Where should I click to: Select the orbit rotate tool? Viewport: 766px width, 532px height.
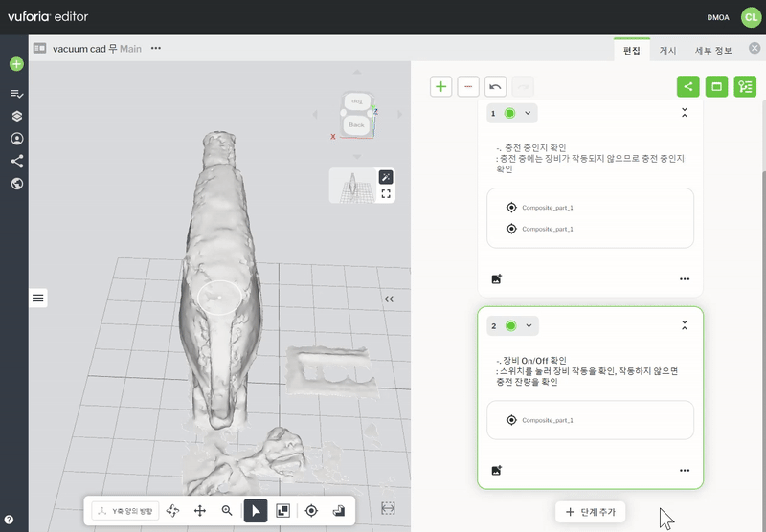tap(173, 511)
